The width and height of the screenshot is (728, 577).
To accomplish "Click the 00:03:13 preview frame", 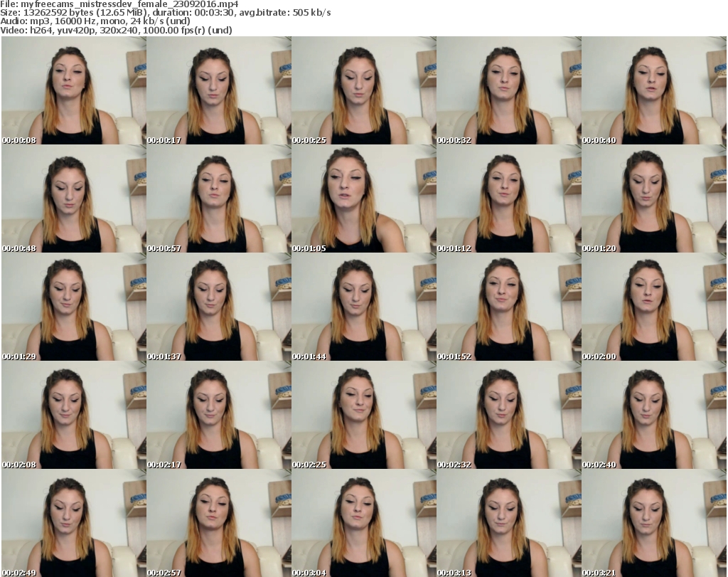I will [508, 523].
